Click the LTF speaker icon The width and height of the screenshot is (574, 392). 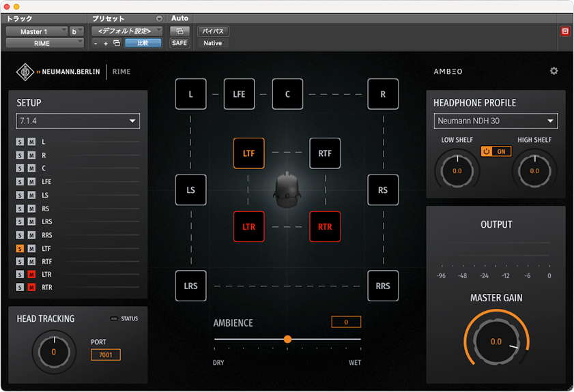[248, 153]
